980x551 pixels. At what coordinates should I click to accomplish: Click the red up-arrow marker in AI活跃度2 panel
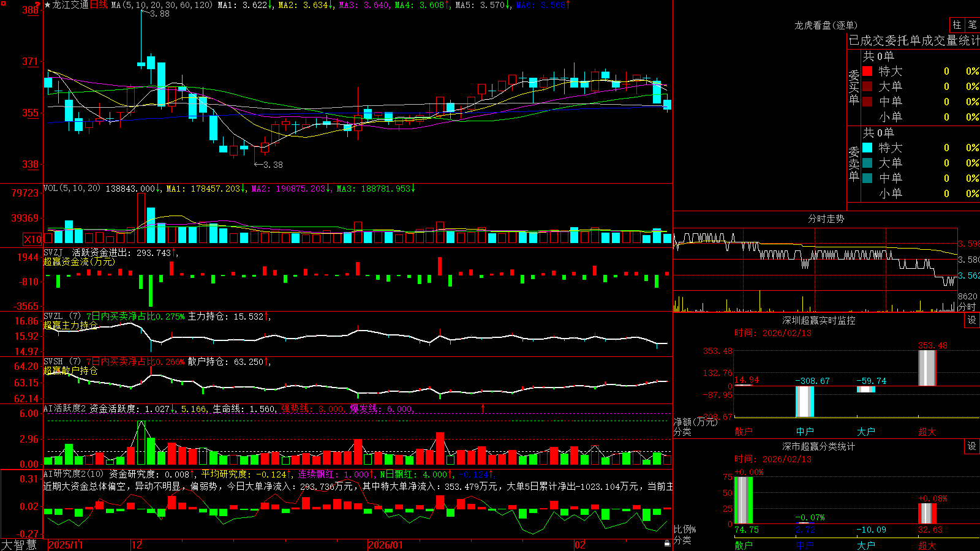tap(483, 408)
